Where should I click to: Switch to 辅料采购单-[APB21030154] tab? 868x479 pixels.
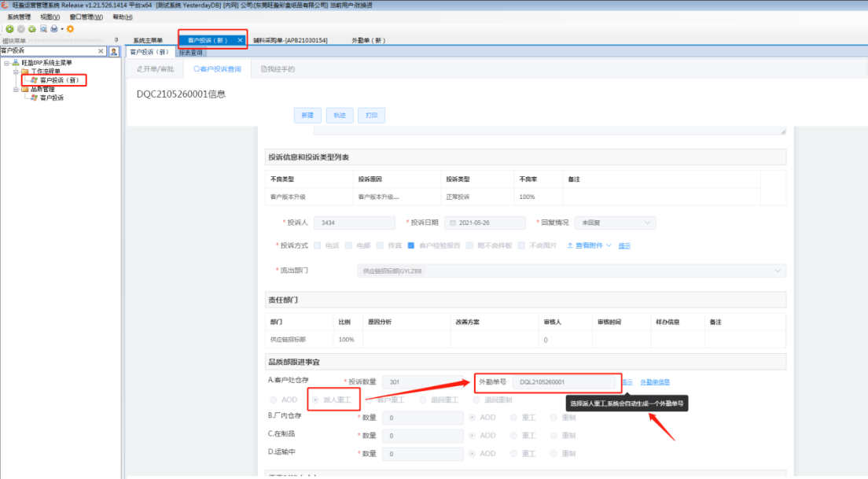tap(290, 40)
